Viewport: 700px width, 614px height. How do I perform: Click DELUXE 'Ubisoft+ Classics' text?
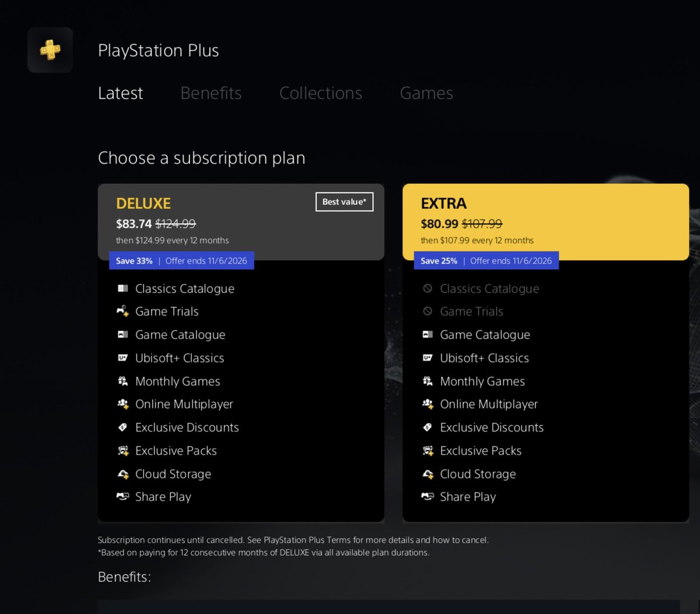[x=180, y=358]
